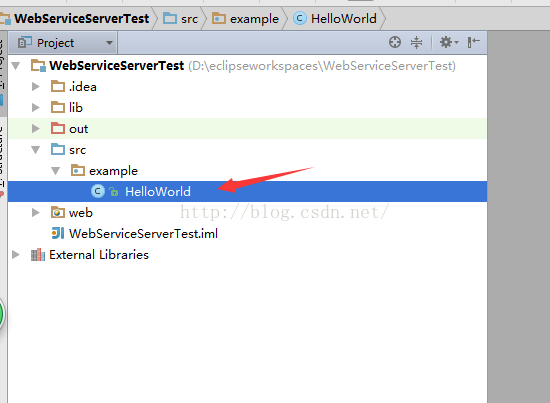Expand the lib folder
The width and height of the screenshot is (550, 403).
click(35, 108)
